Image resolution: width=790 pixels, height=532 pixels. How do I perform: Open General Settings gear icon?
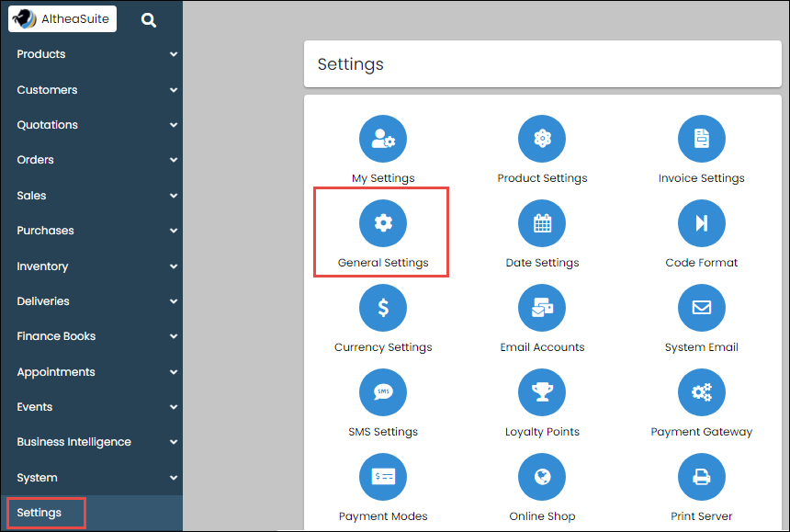pos(383,223)
